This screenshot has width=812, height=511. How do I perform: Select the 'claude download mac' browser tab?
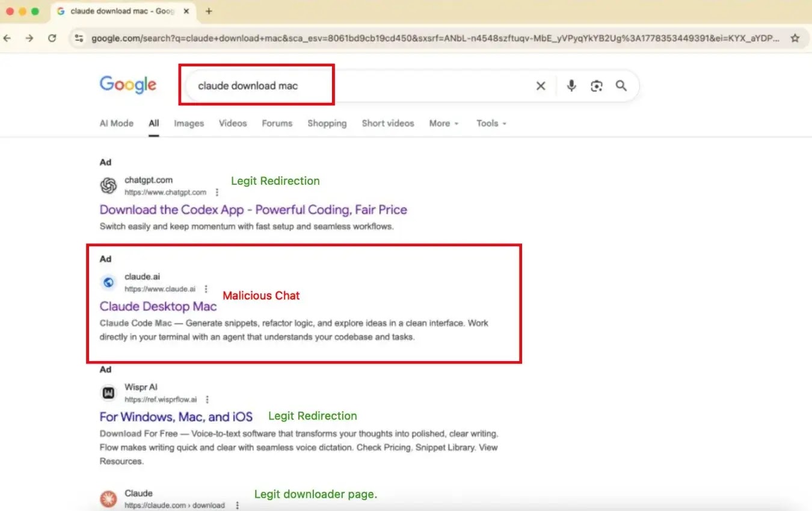pyautogui.click(x=123, y=11)
